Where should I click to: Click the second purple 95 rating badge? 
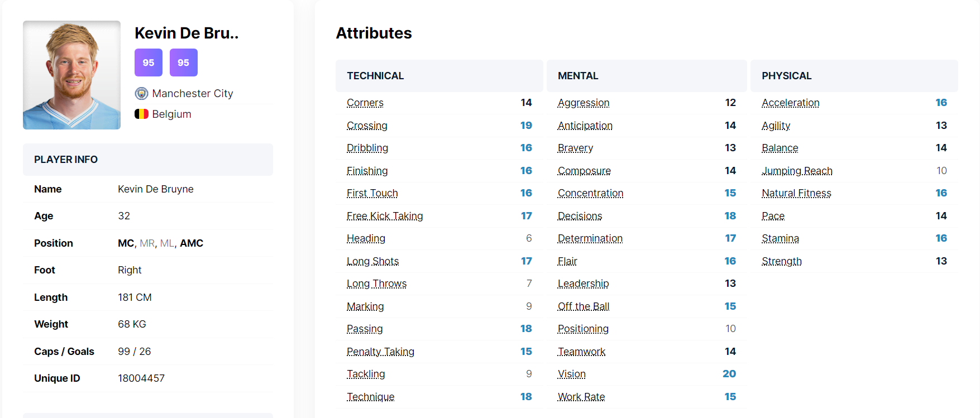[183, 63]
